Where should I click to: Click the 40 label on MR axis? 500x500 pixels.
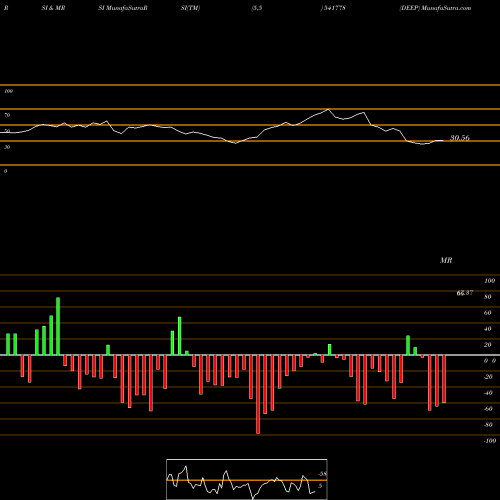click(488, 329)
